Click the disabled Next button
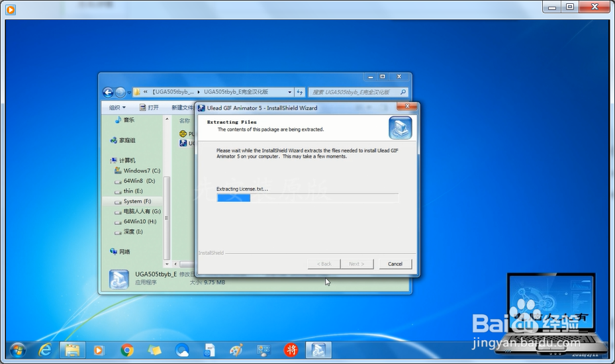615x364 pixels. (x=357, y=264)
